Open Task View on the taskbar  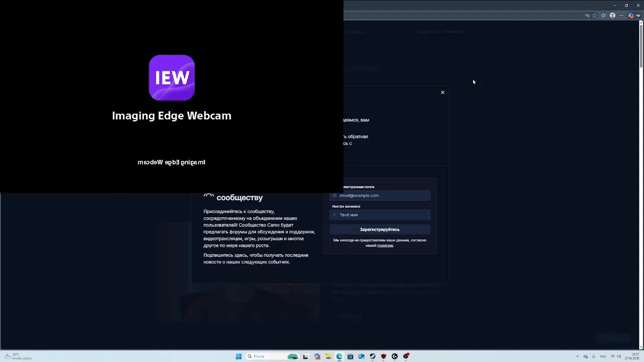tap(305, 356)
